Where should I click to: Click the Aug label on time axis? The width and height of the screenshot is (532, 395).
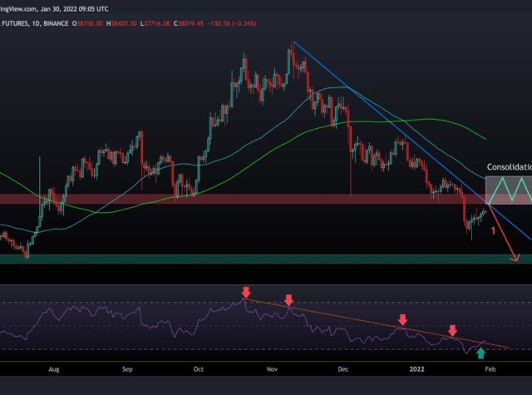pos(55,367)
